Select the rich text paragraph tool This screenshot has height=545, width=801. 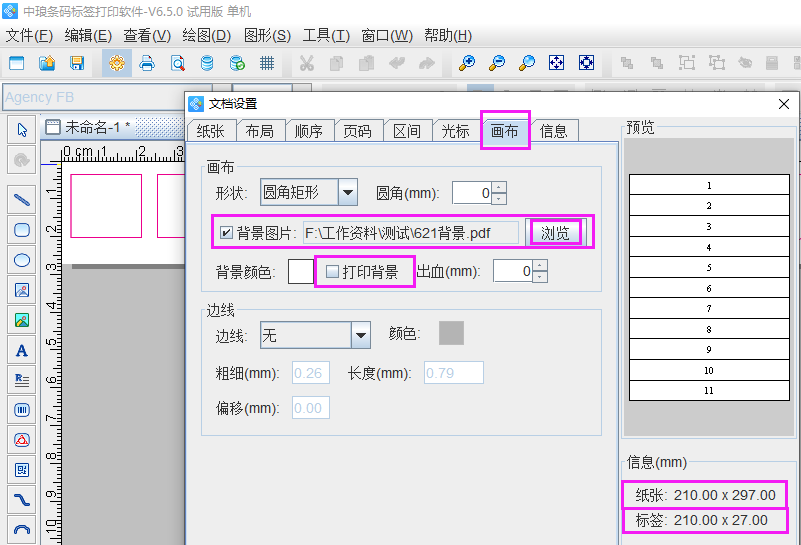(21, 380)
